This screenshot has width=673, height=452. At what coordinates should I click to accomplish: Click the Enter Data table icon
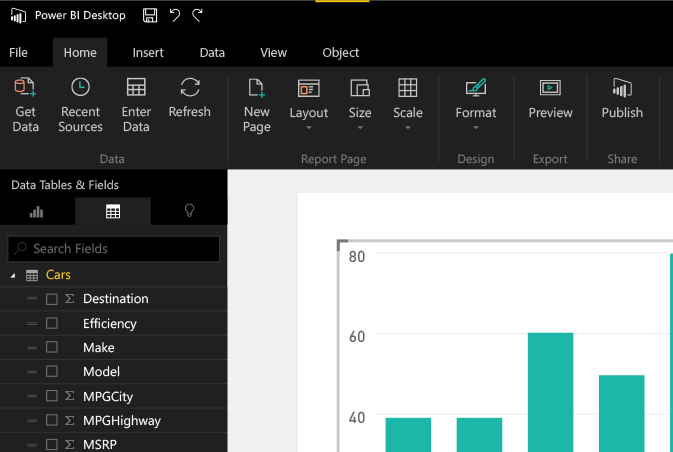[x=136, y=87]
